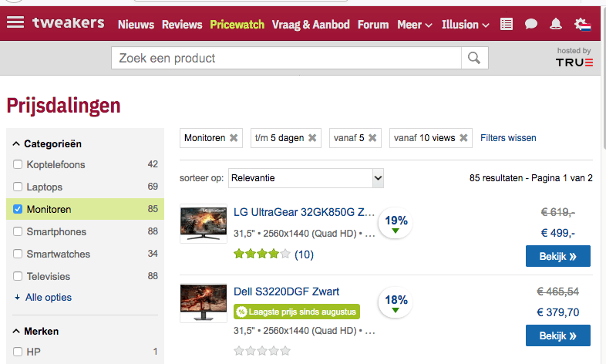Uncheck the Monitoren category checkbox
Viewport: 606px width, 364px height.
pos(18,209)
